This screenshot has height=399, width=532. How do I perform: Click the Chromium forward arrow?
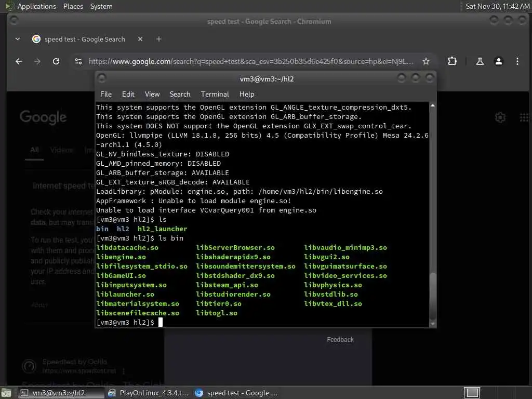pyautogui.click(x=37, y=61)
